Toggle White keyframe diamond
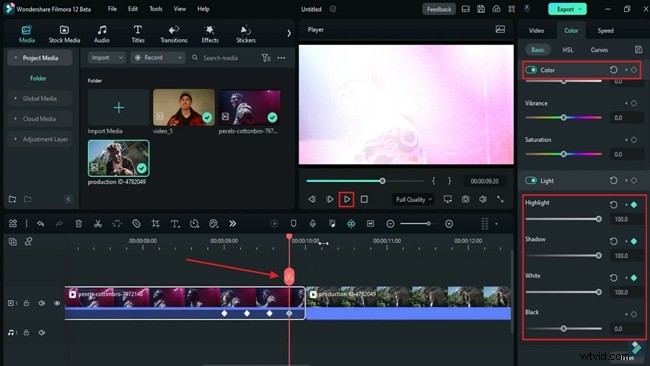650x366 pixels. point(634,277)
